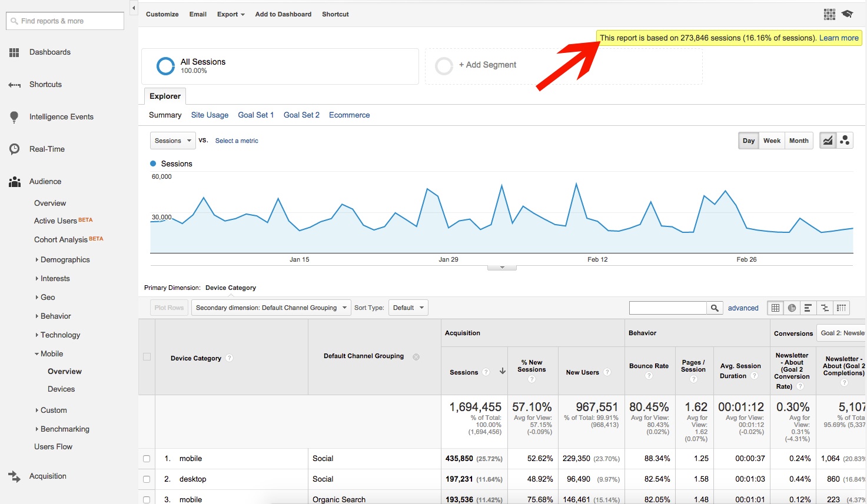Open the Site Usage report tab
Image resolution: width=867 pixels, height=504 pixels.
[210, 115]
